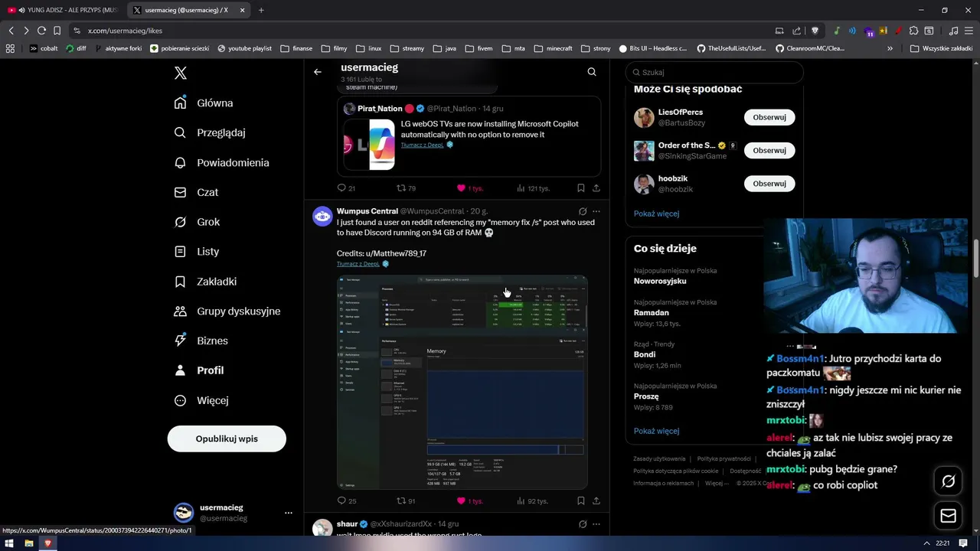
Task: Switch to YUNG ADISZ browser tab
Action: coord(63,10)
